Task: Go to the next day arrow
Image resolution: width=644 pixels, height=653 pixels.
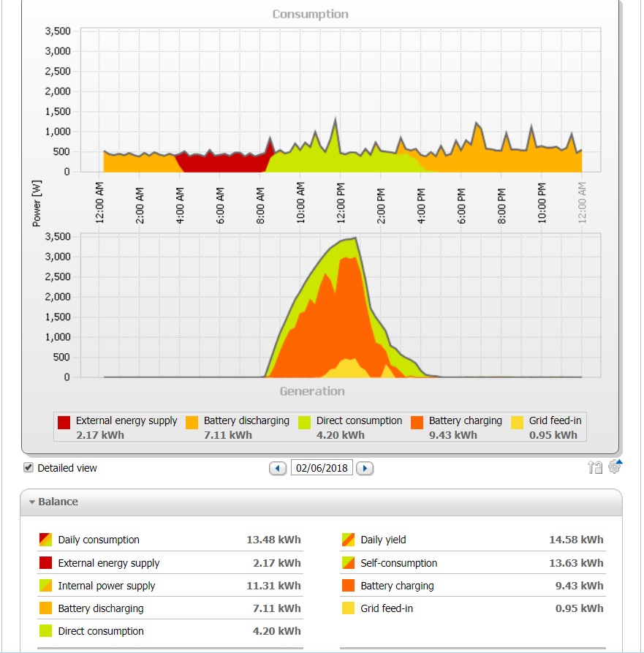Action: pos(365,469)
